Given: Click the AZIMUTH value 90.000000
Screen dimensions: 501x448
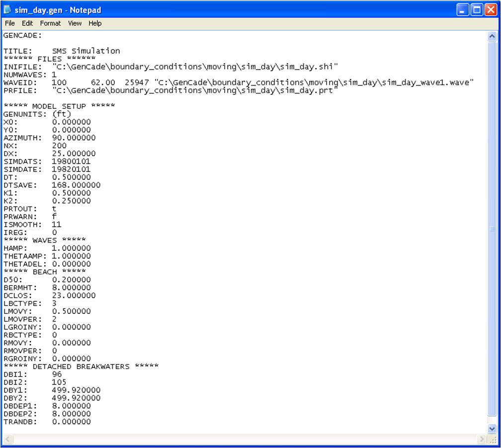Looking at the screenshot, I should (x=74, y=138).
